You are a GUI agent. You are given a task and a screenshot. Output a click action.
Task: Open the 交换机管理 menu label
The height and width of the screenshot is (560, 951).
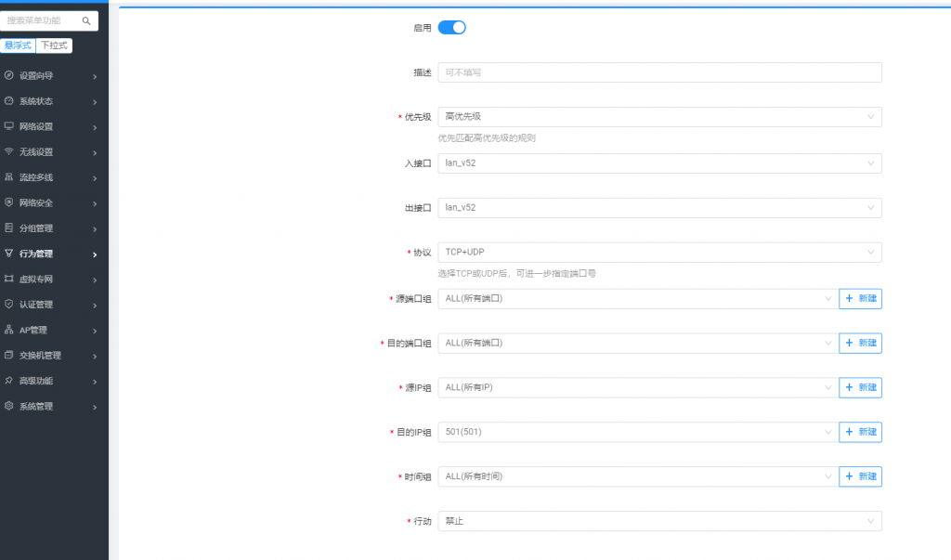tap(40, 356)
